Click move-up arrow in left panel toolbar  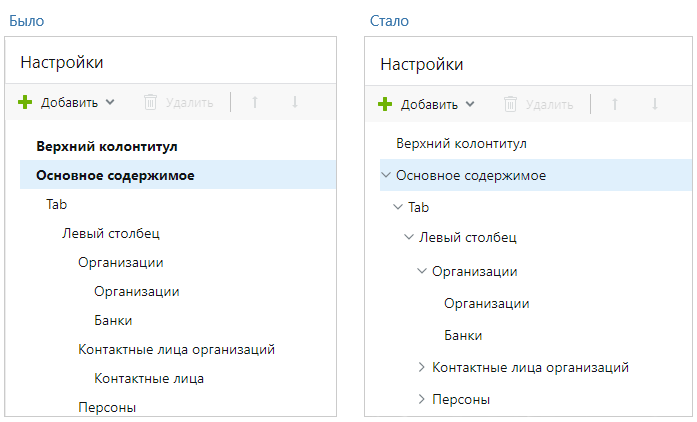tap(255, 102)
